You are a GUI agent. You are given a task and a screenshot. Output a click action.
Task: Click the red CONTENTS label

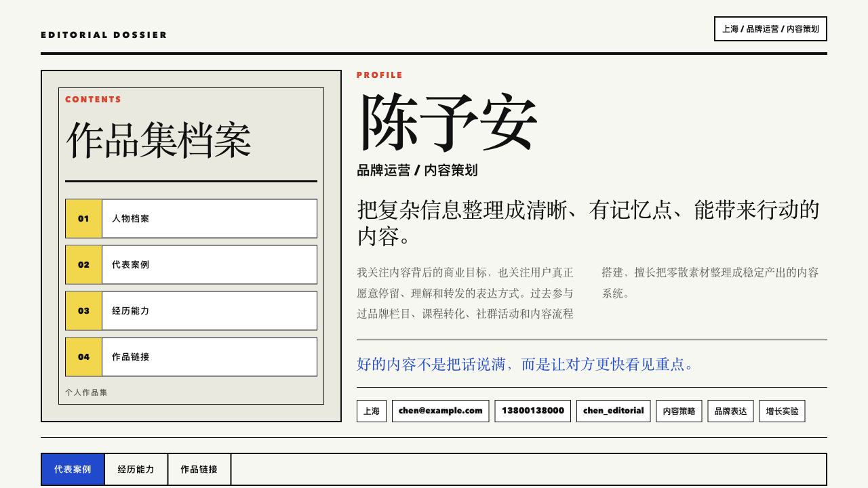click(94, 100)
